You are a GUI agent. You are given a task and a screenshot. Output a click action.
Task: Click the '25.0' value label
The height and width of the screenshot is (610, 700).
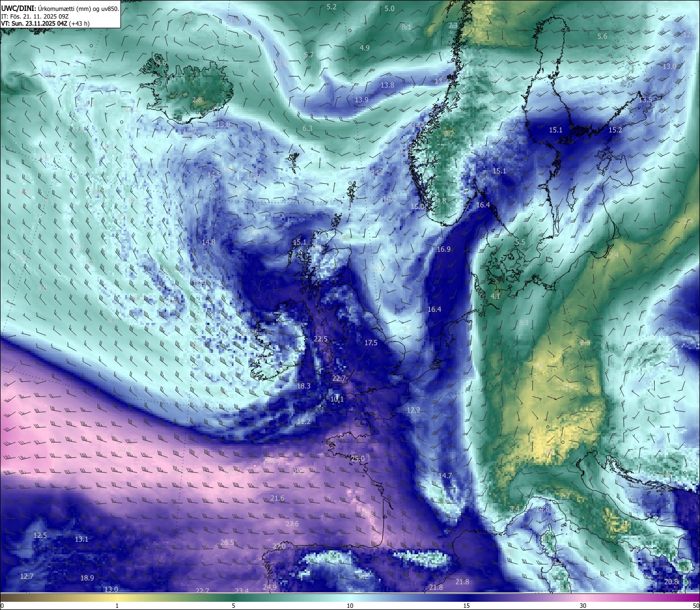point(358,458)
